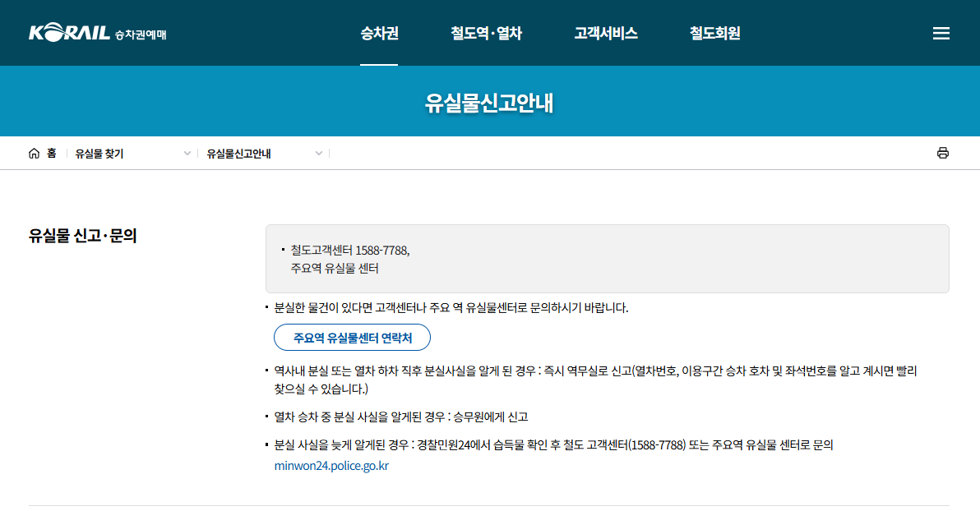Click the 주요역 유실물 센터 text line
The image size is (980, 511).
[x=335, y=269]
